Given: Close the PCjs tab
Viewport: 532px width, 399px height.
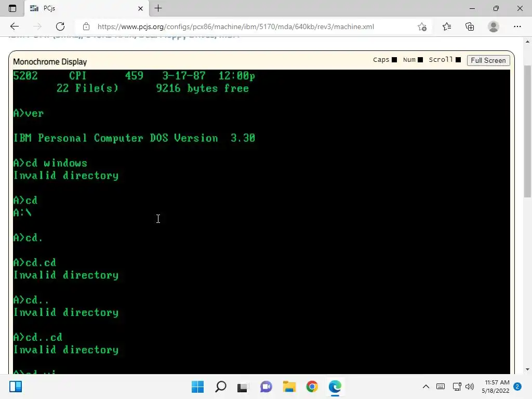Looking at the screenshot, I should pyautogui.click(x=140, y=8).
